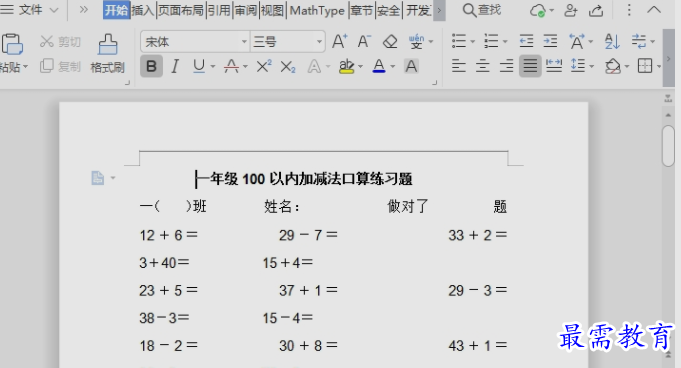This screenshot has width=681, height=368.
Task: Select the 格式刷 format painter
Action: tap(107, 54)
